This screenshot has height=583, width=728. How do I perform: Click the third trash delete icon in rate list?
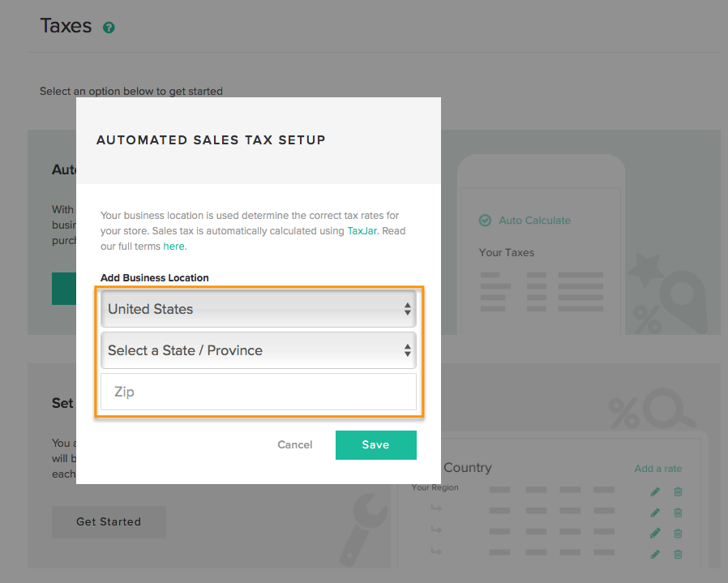pos(678,533)
